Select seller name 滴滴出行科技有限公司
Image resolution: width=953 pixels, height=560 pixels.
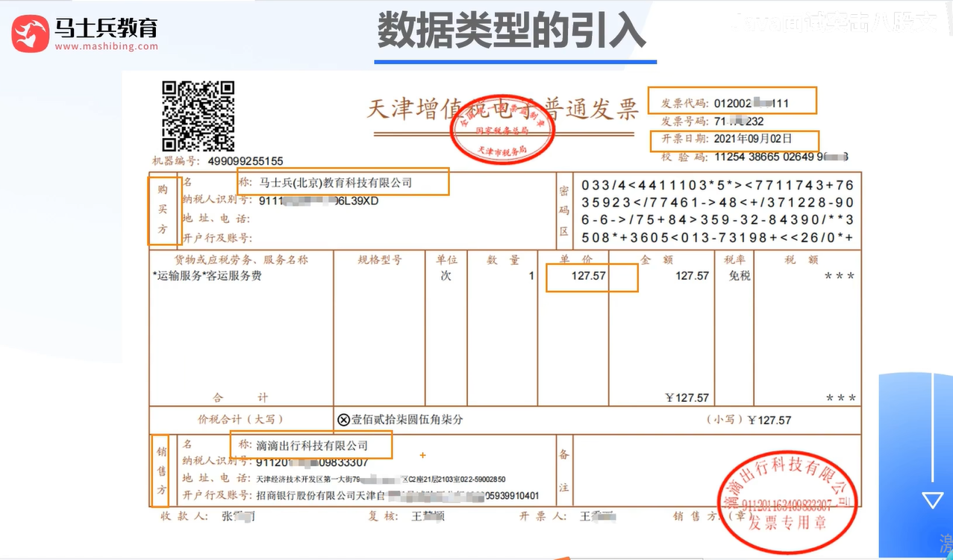(x=312, y=445)
